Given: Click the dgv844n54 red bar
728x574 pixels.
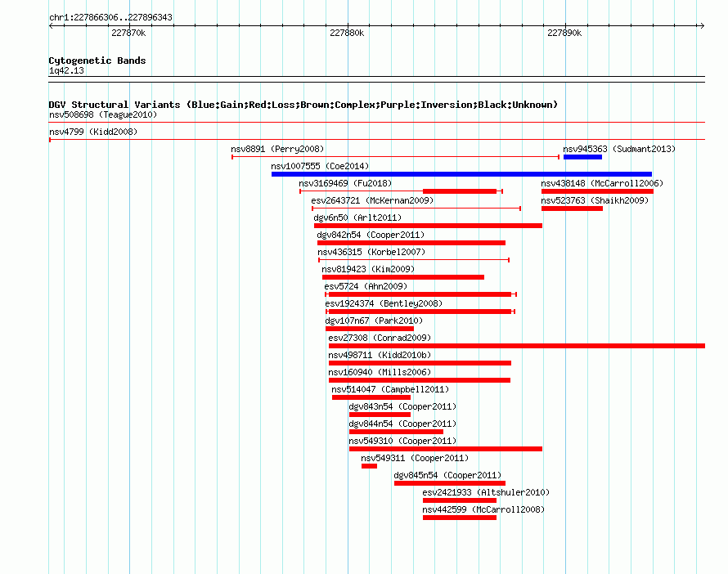Looking at the screenshot, I should coord(396,432).
